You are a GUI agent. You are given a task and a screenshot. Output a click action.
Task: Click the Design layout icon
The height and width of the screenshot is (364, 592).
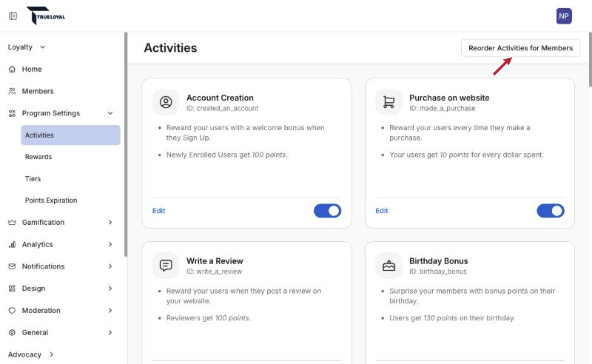coord(12,289)
